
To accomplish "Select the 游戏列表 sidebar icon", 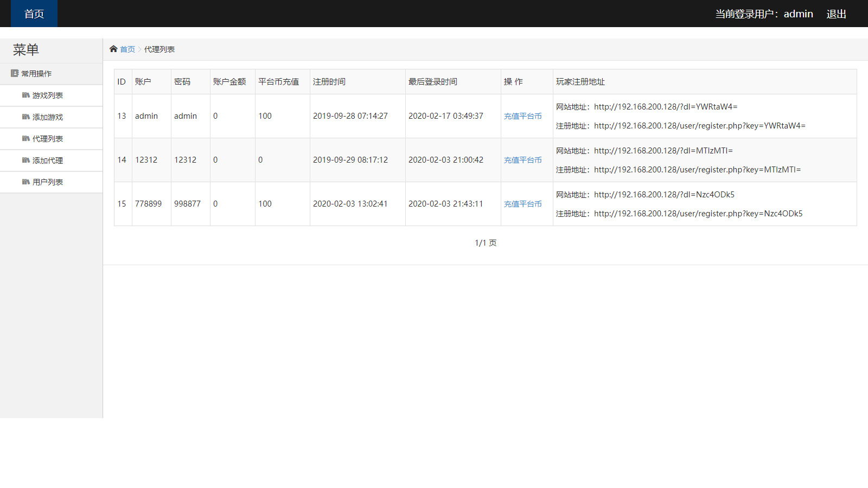I will point(26,95).
